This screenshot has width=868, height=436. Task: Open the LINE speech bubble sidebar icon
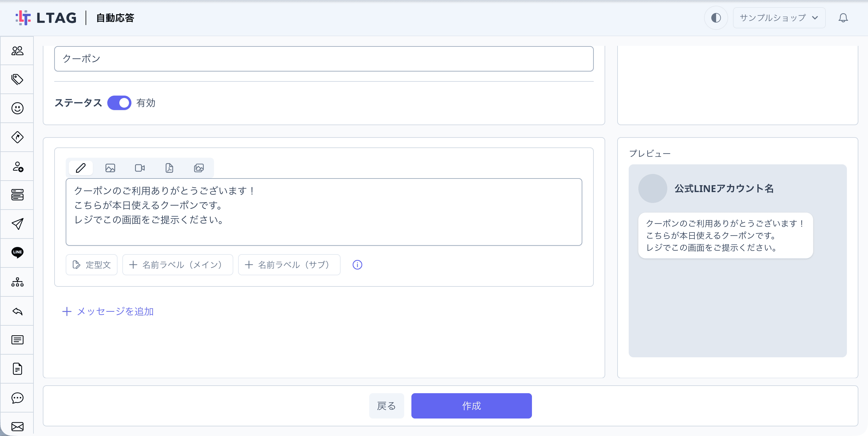(17, 252)
